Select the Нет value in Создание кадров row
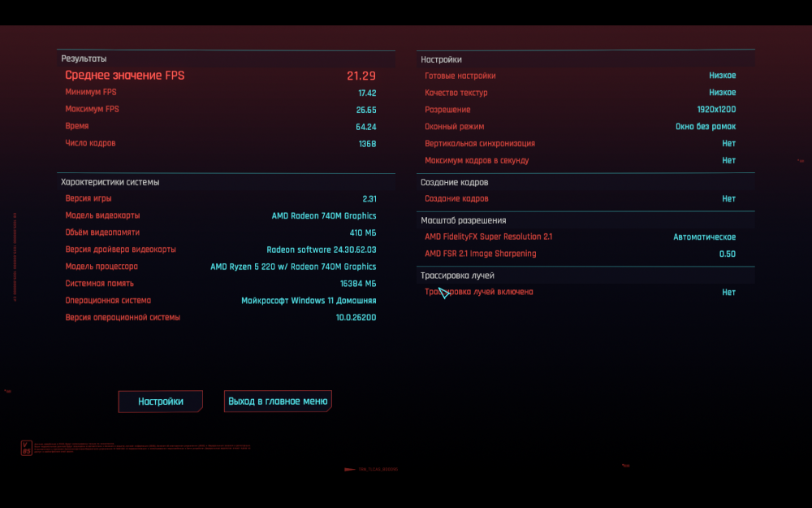This screenshot has width=812, height=508. (728, 199)
